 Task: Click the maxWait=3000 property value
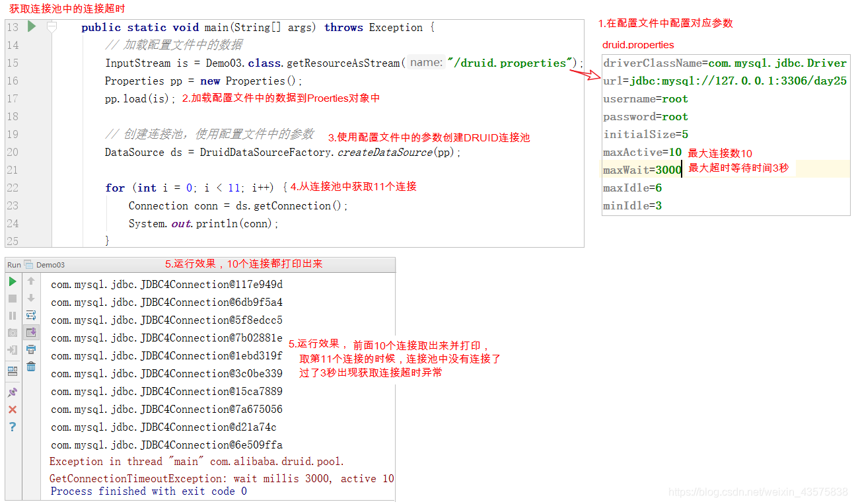(x=668, y=170)
